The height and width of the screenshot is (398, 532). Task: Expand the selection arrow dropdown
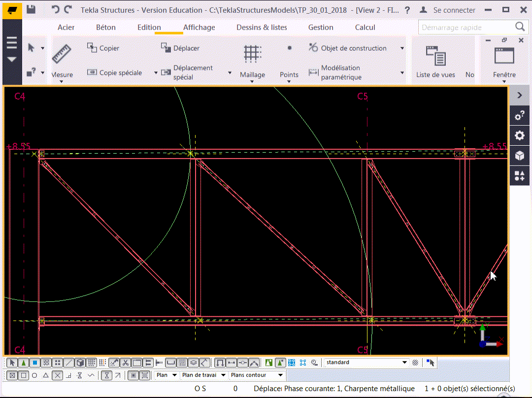(43, 48)
